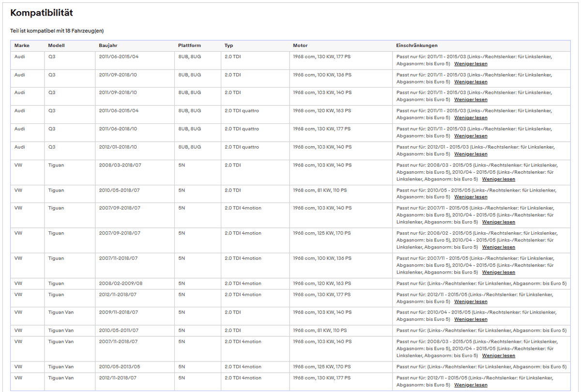Collapse restrictions for Audi Q3 2.0 TDI 103 KW

(471, 100)
